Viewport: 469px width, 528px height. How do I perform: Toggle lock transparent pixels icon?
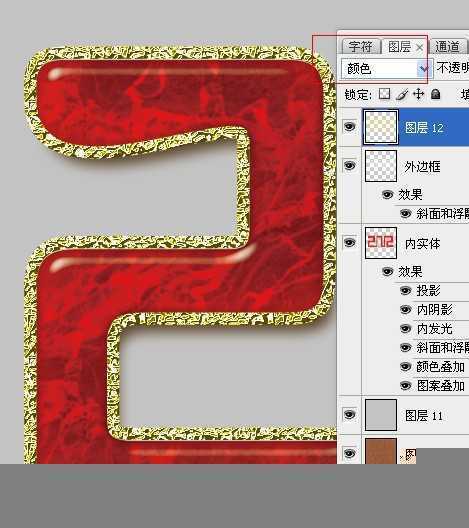384,94
